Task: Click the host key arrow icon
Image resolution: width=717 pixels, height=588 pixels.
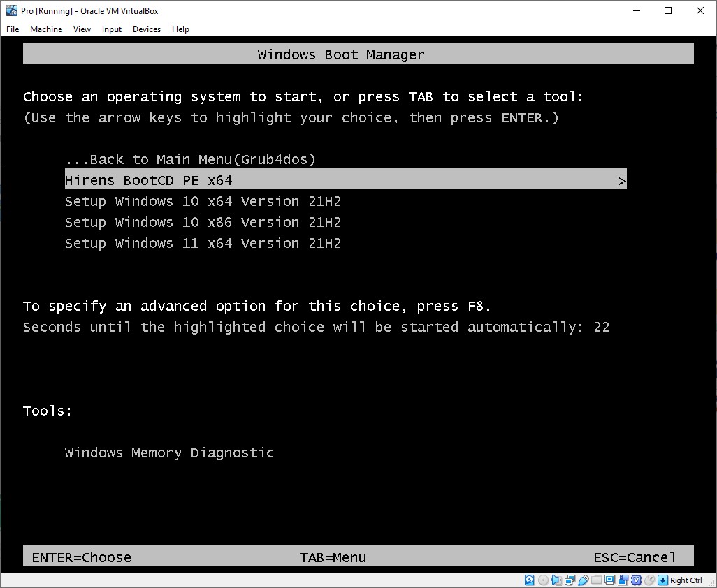Action: click(x=662, y=580)
